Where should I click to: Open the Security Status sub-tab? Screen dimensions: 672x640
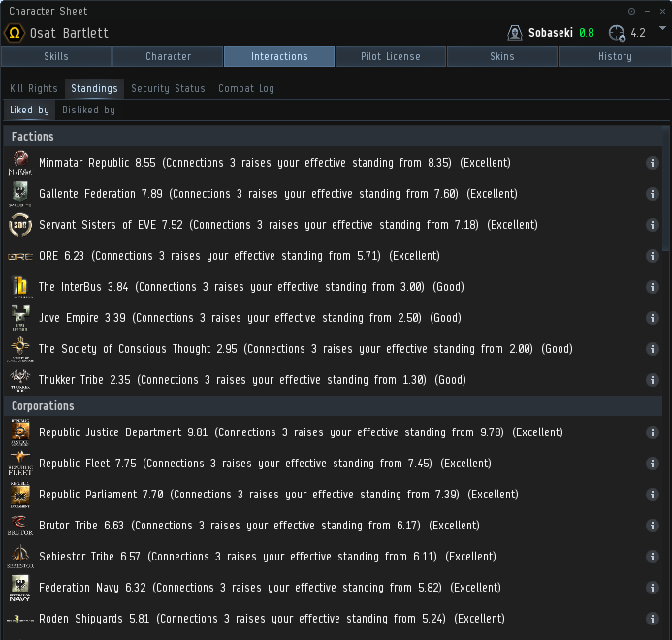pyautogui.click(x=168, y=89)
